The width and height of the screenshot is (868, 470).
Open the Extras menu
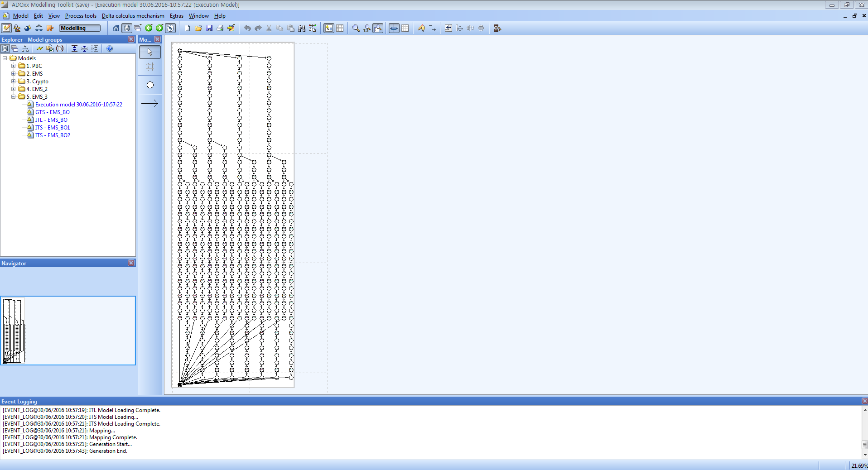click(177, 16)
